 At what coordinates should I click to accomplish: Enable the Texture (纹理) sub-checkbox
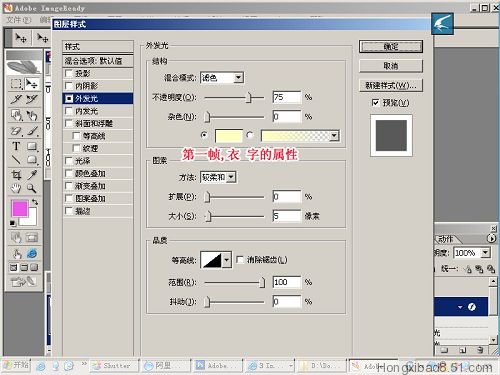[x=77, y=148]
